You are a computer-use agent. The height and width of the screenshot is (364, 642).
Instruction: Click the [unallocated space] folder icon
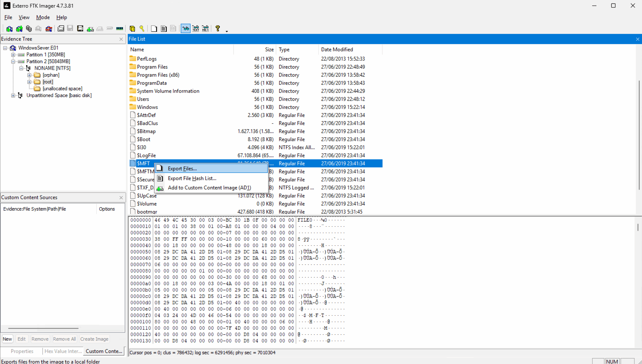(37, 89)
